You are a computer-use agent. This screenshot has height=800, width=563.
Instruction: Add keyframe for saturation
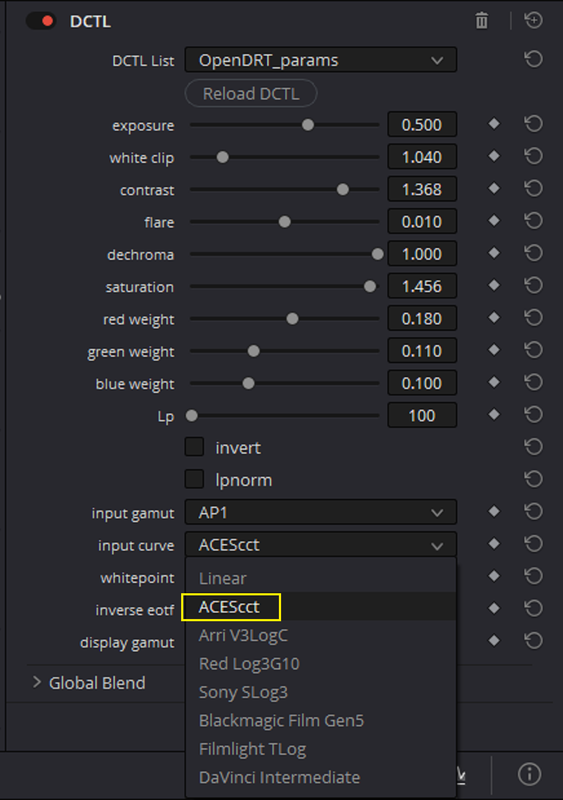494,285
